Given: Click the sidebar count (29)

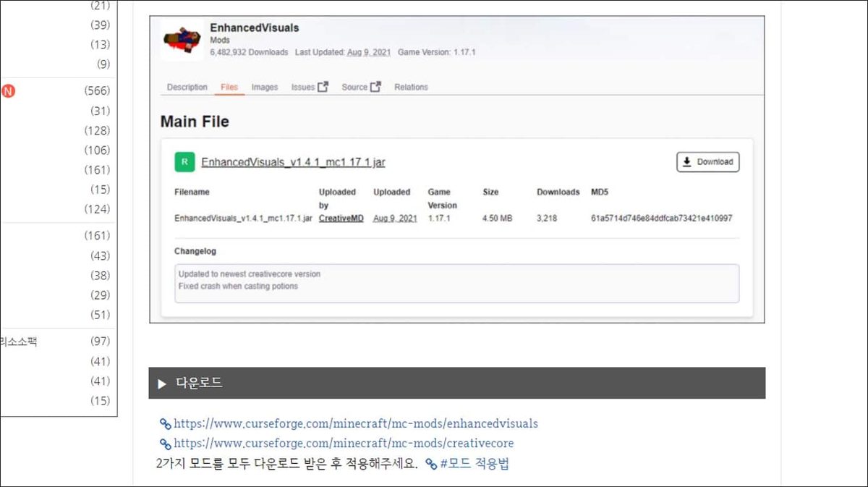Looking at the screenshot, I should click(100, 295).
